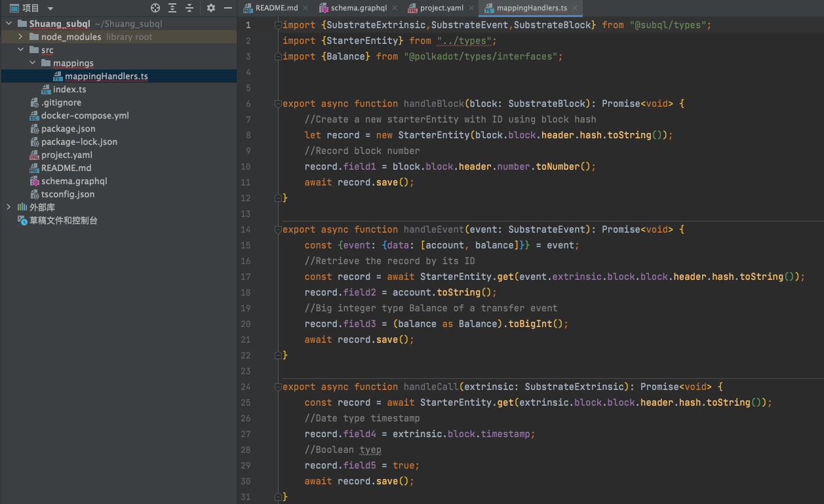Screen dimensions: 824x504
Task: Expand the node_modules folder
Action: tap(21, 37)
